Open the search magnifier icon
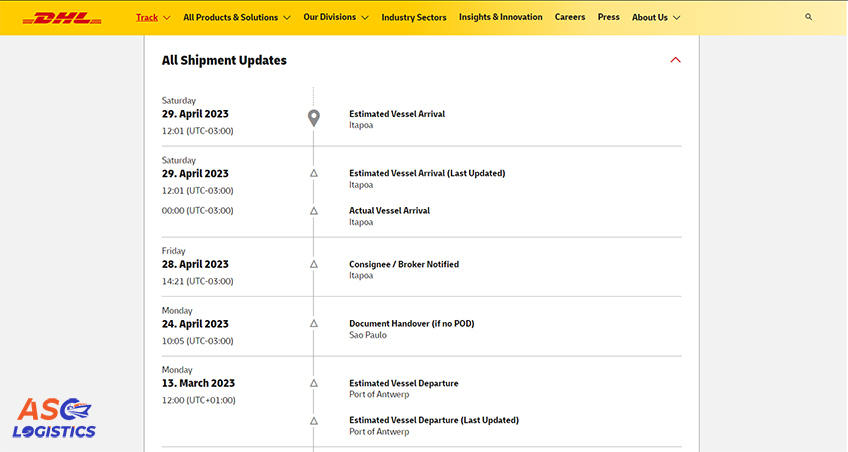Image resolution: width=848 pixels, height=452 pixels. (x=808, y=17)
